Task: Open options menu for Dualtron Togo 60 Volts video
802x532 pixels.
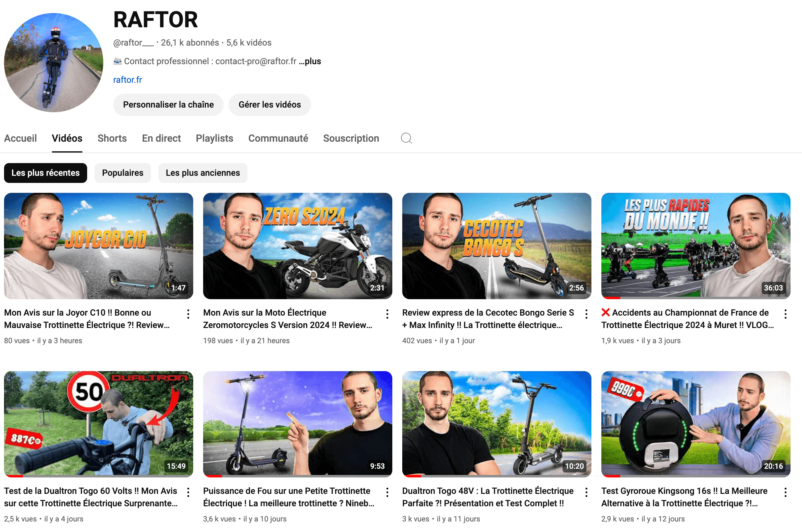Action: (x=188, y=492)
